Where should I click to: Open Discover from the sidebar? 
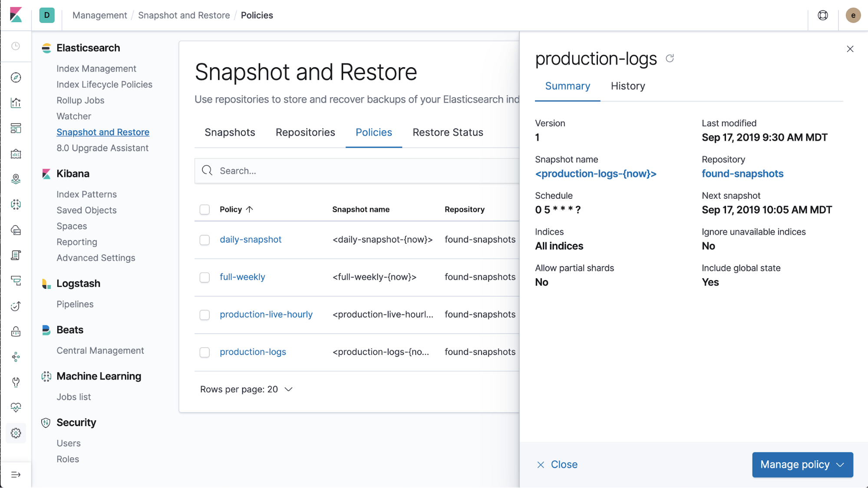pos(16,78)
